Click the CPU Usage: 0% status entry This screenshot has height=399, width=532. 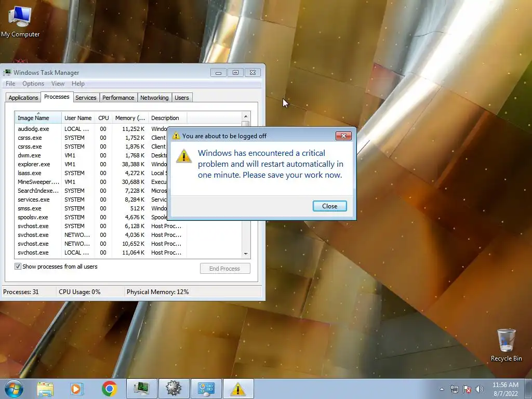coord(79,292)
